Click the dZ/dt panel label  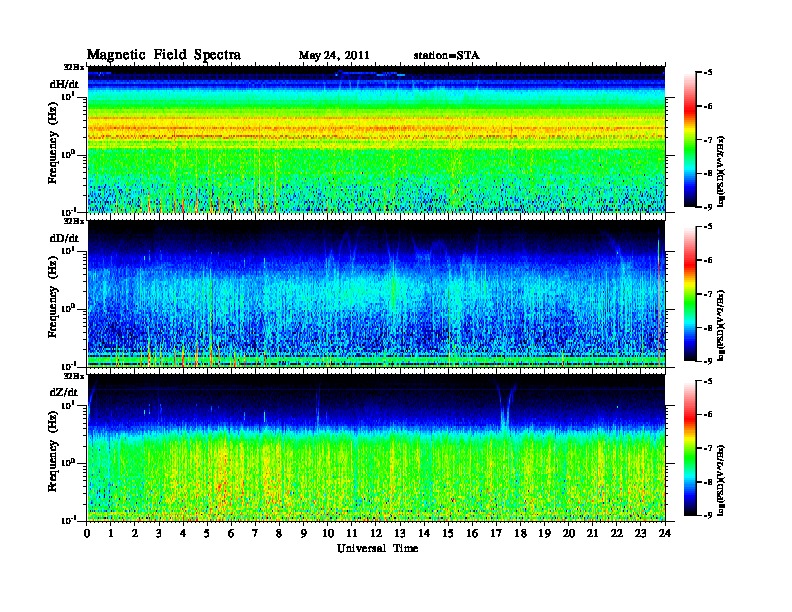[x=64, y=392]
